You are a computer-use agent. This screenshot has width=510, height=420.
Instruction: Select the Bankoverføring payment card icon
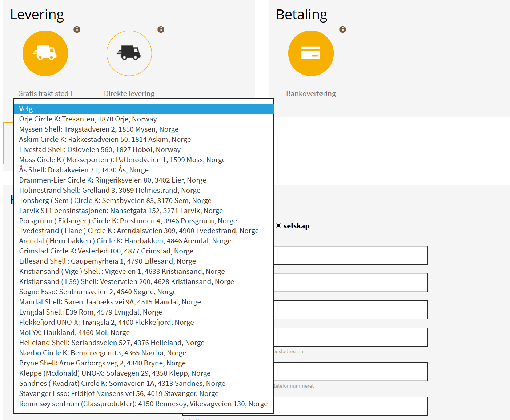click(x=311, y=53)
